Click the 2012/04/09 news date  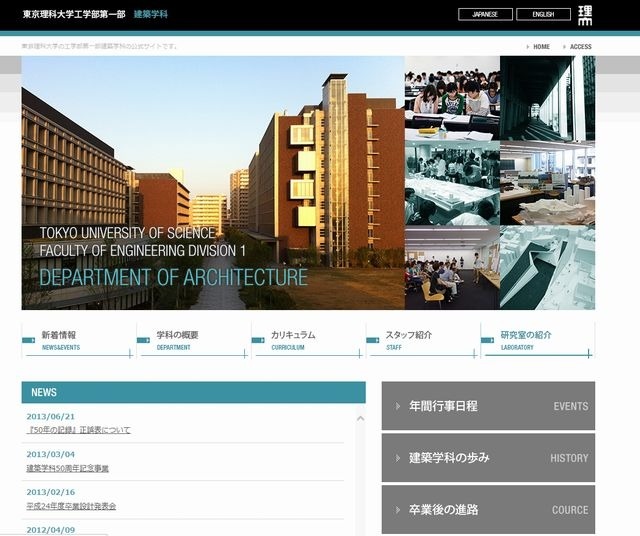(51, 530)
